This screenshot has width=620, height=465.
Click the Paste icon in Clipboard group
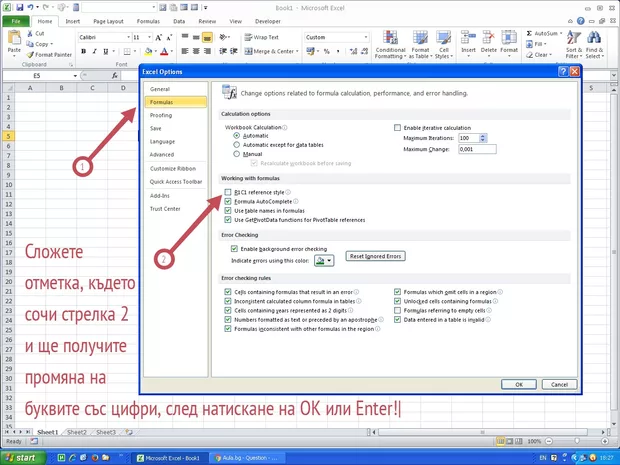pyautogui.click(x=14, y=38)
